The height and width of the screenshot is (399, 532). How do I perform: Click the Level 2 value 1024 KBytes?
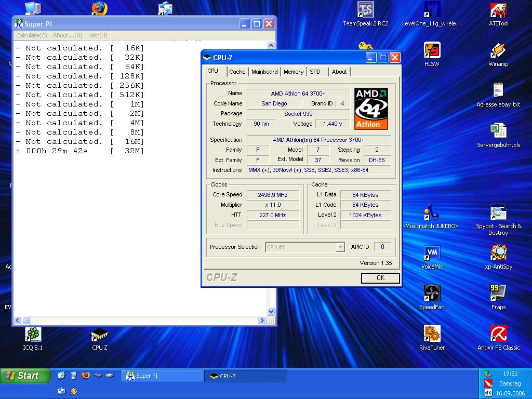pos(365,215)
